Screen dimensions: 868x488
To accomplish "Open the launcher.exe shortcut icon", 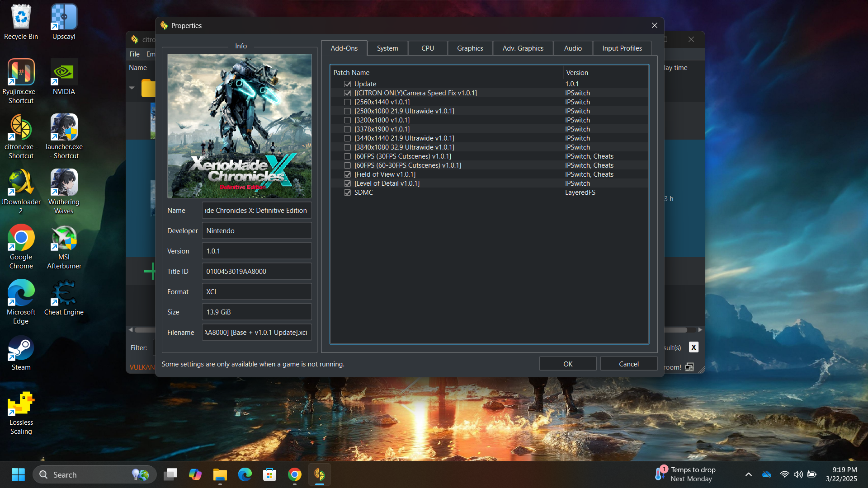I will tap(64, 136).
